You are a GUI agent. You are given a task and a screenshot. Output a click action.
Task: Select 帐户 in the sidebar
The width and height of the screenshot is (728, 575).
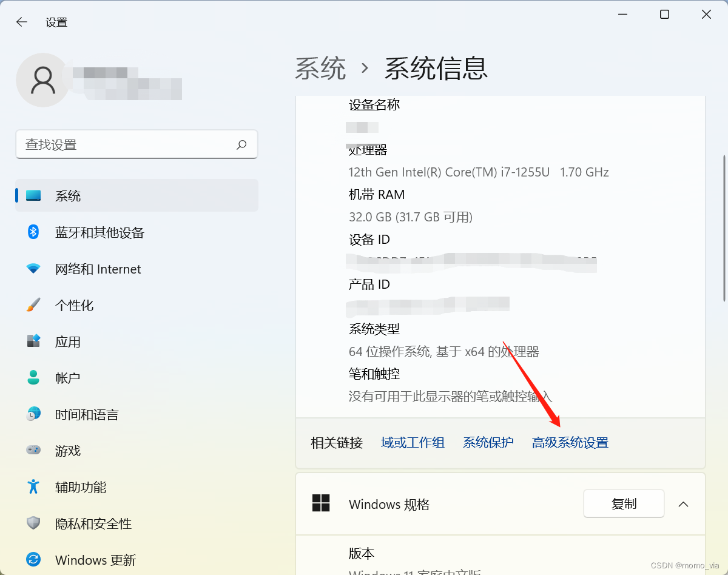click(x=137, y=377)
